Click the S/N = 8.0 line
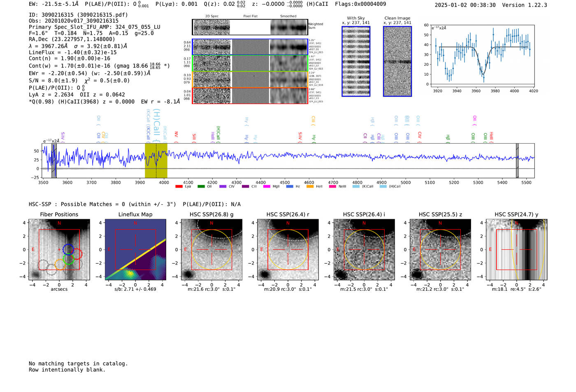Screen dimensions: 576x392 [79, 81]
